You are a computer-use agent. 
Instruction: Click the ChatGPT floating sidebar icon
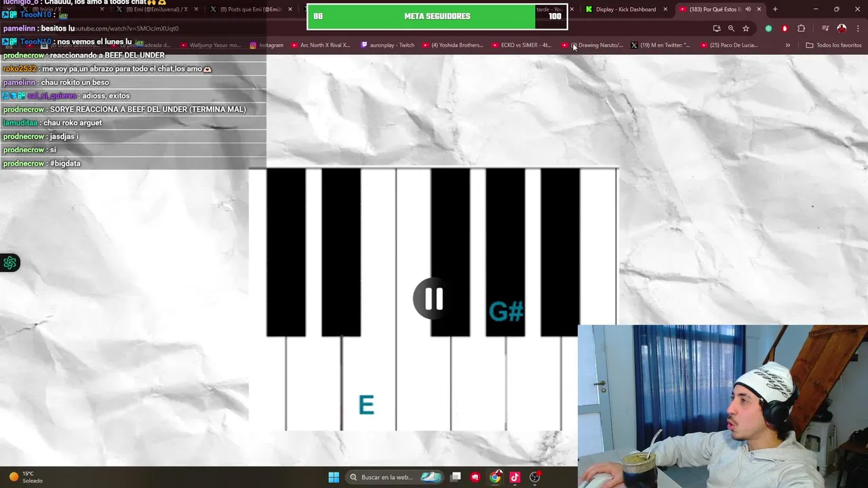(x=10, y=263)
